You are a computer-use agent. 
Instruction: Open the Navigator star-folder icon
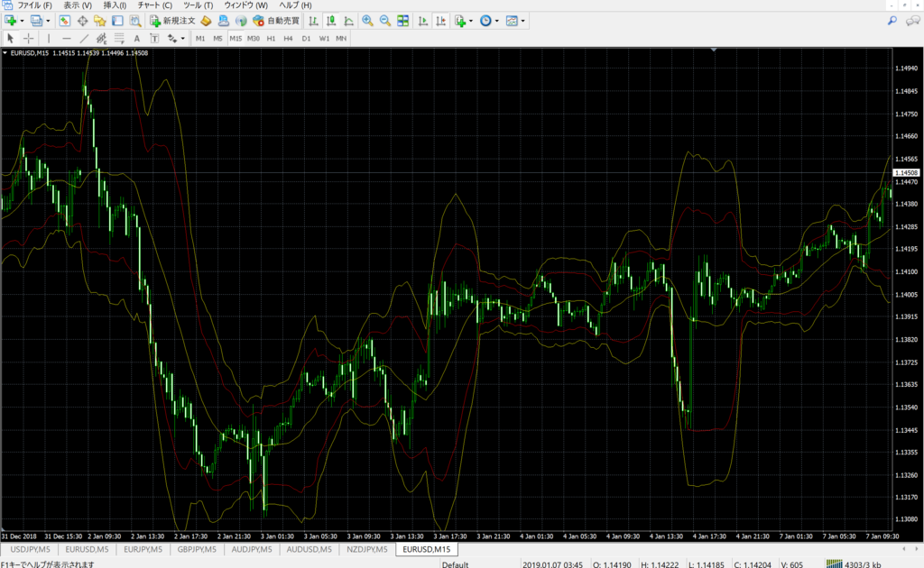[99, 22]
